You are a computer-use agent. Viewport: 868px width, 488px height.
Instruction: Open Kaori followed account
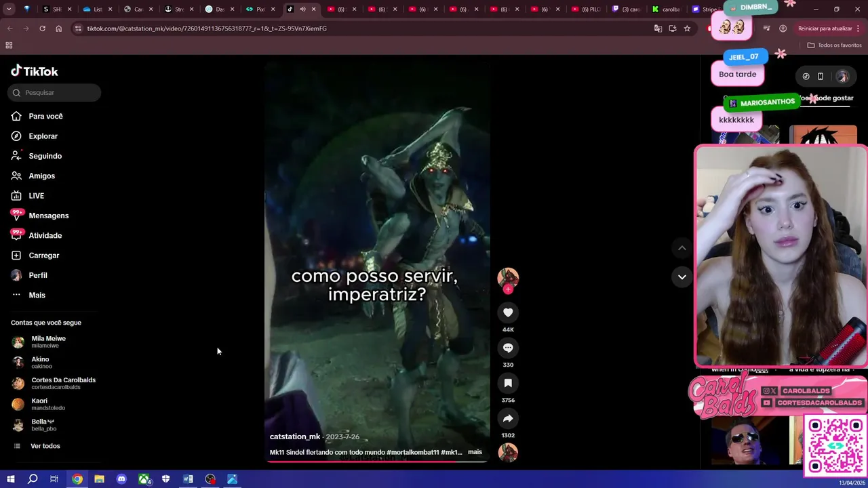coord(39,404)
